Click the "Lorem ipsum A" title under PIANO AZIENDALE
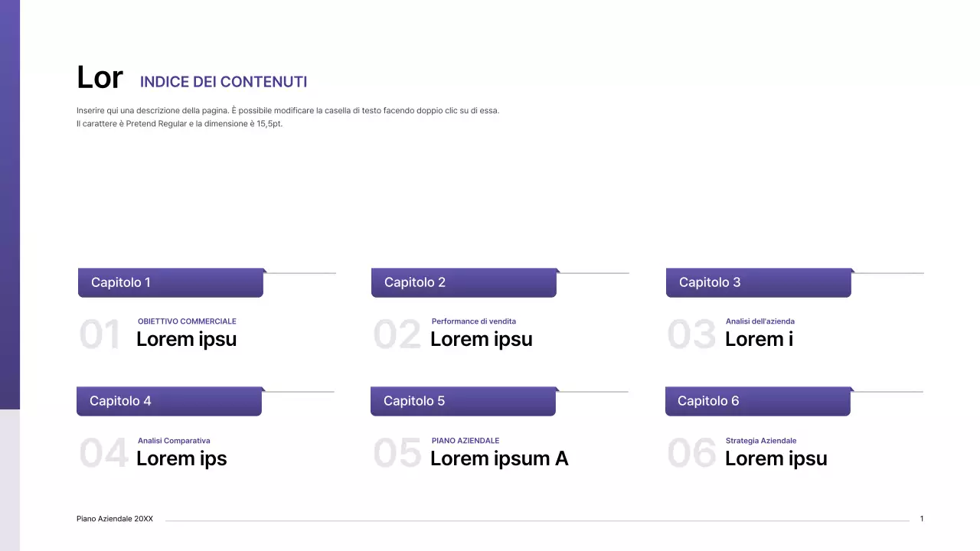 click(x=499, y=458)
